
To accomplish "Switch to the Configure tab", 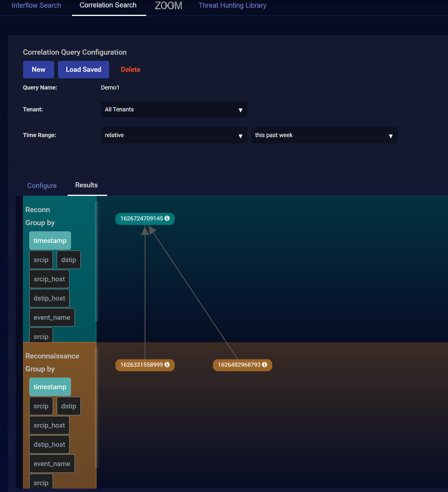I will pyautogui.click(x=42, y=186).
